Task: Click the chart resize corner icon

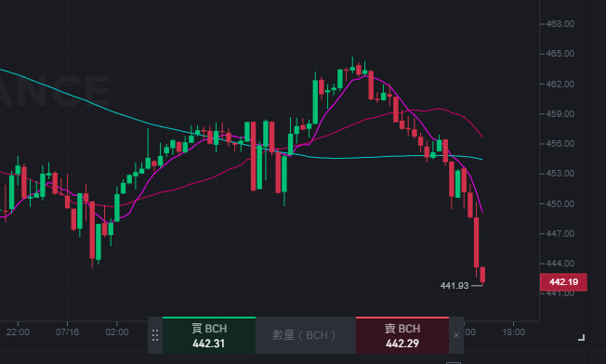Action: (x=581, y=338)
